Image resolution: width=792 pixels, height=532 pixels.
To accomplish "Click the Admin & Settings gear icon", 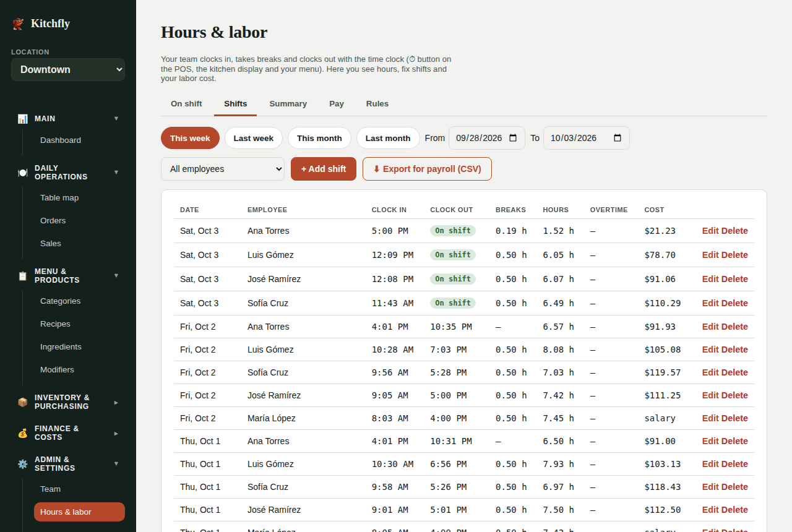I will (23, 464).
